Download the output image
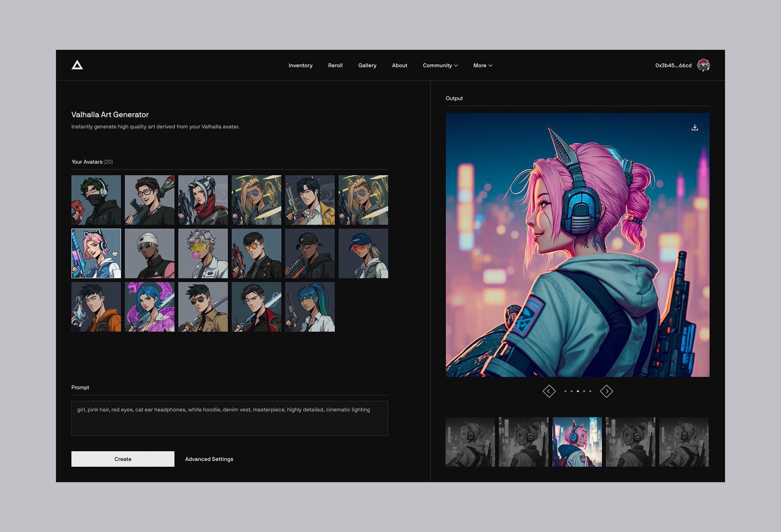 pos(695,127)
